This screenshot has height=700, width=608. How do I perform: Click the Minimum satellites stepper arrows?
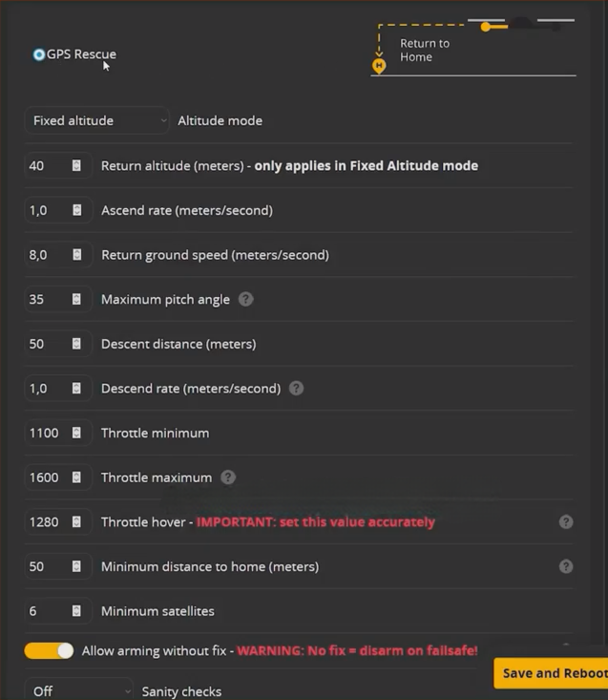[x=76, y=611]
